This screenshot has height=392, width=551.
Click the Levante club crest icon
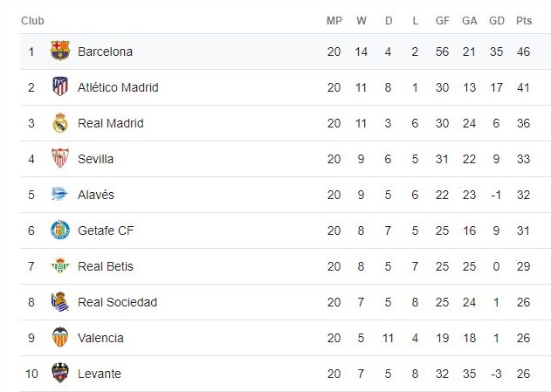pos(59,373)
